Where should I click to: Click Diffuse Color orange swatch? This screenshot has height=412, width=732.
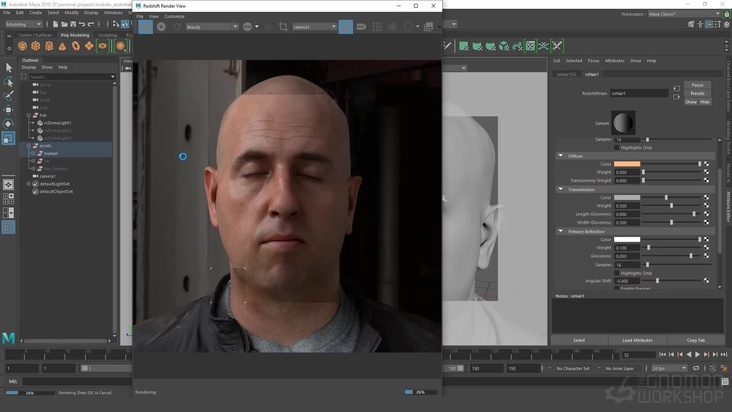click(626, 164)
